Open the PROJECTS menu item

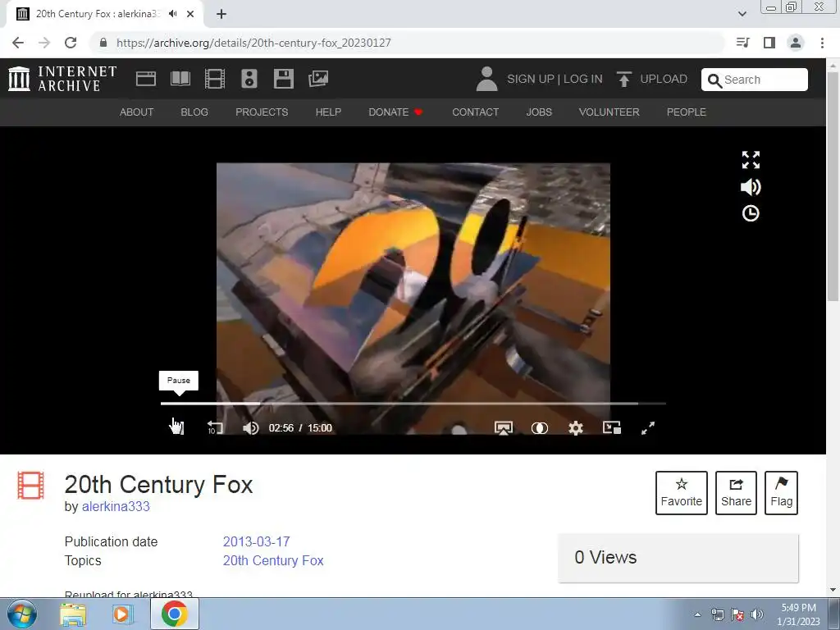[x=262, y=112]
